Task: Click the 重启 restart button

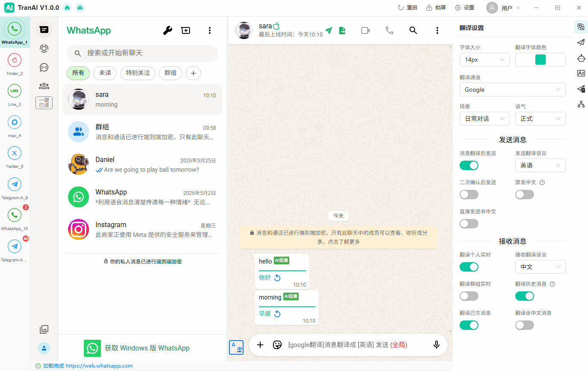Action: 408,8
